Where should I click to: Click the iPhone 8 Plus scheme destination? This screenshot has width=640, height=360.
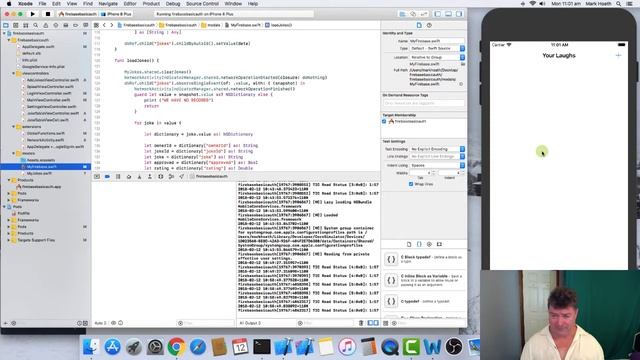(x=116, y=14)
